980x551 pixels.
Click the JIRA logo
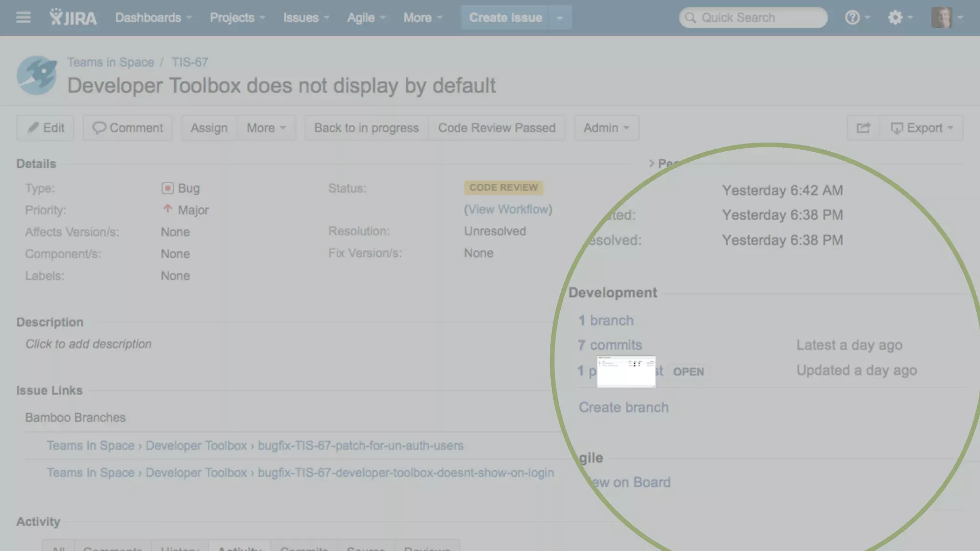73,18
